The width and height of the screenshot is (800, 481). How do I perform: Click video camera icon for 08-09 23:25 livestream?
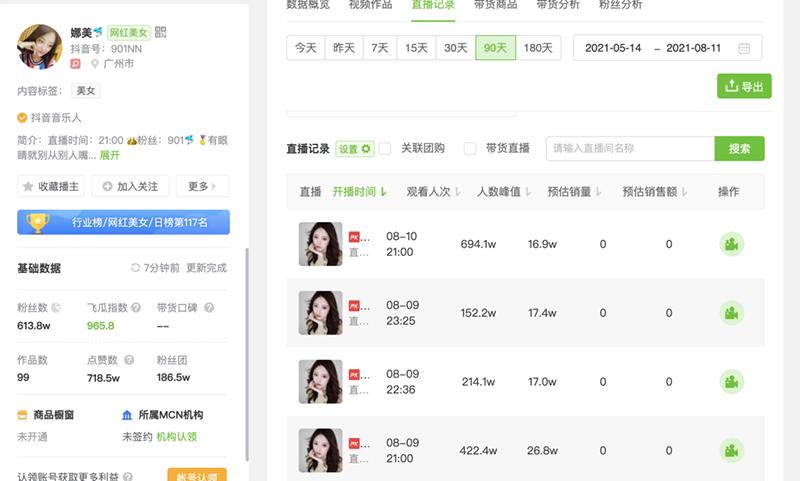click(731, 313)
